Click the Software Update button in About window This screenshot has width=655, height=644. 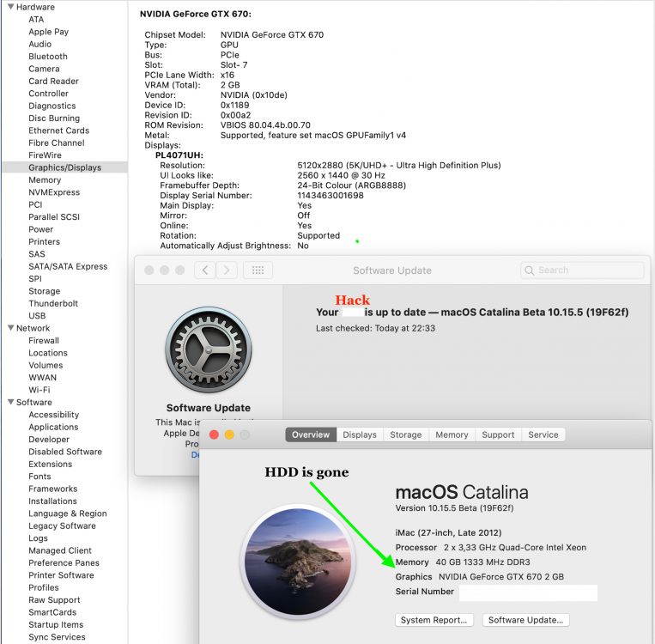coord(526,620)
